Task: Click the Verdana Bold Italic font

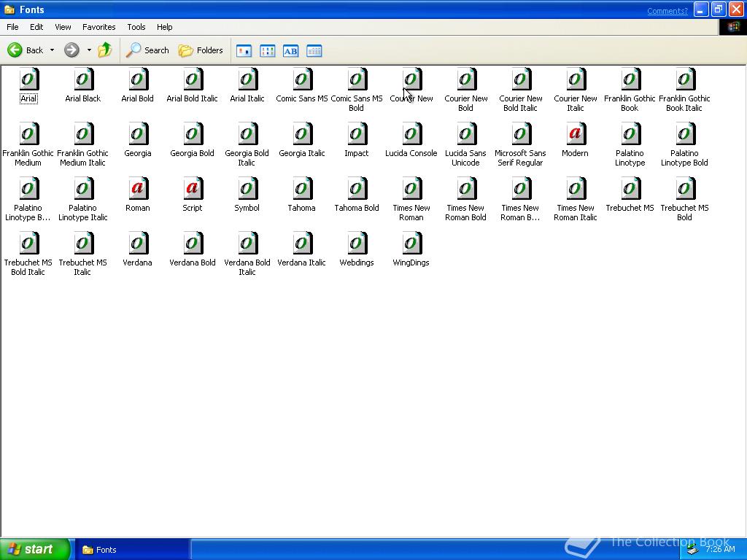Action: pyautogui.click(x=247, y=244)
